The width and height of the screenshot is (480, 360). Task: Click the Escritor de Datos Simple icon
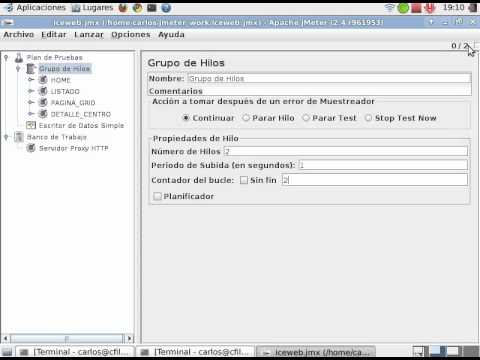tap(31, 125)
